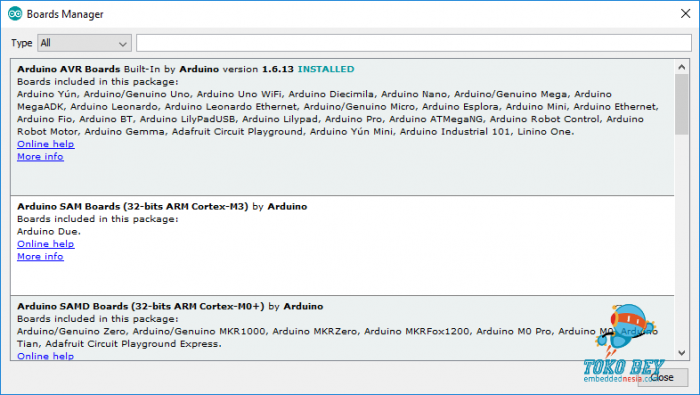The height and width of the screenshot is (395, 700).
Task: Select the Arduino SAM Boards package title
Action: point(133,207)
